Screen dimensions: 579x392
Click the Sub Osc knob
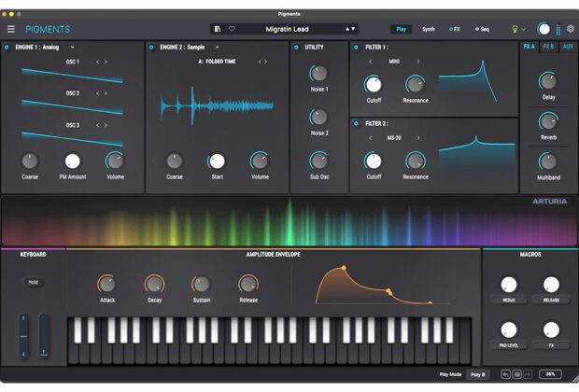coord(318,161)
